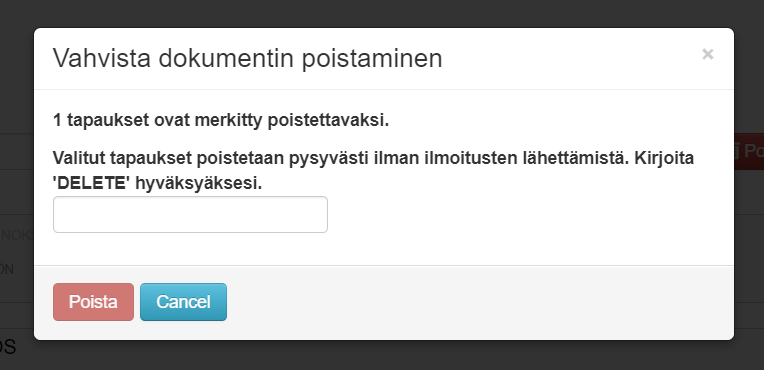Screen dimensions: 764x370
Task: Click the '1 tapaukset ovat merkitty poistettavaksi' message
Action: pyautogui.click(x=221, y=120)
